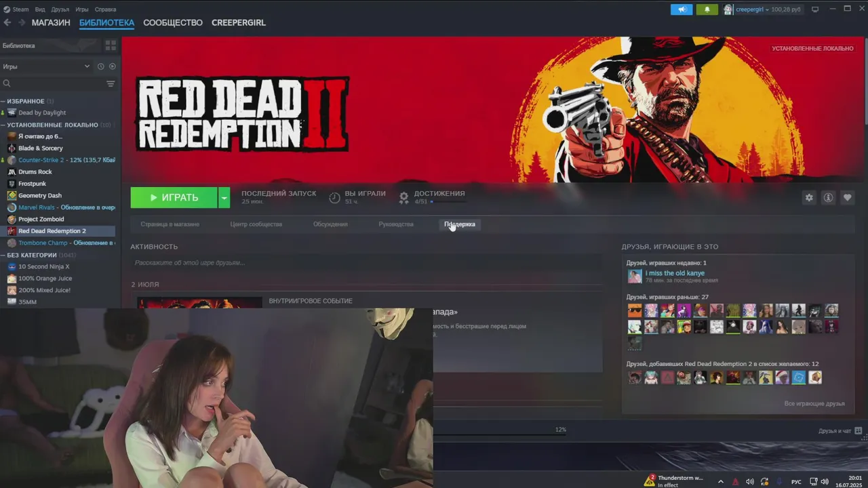Open the Поддержка link
The width and height of the screenshot is (868, 488).
pyautogui.click(x=460, y=224)
